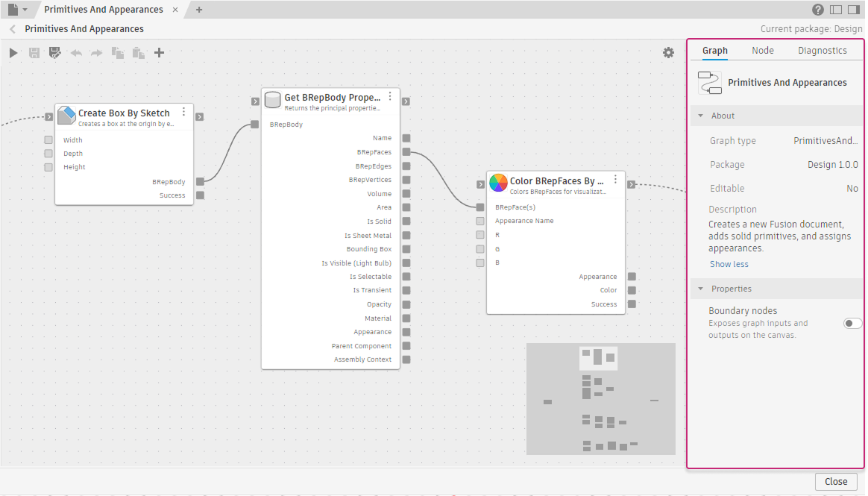Switch to the Diagnostics tab
Image resolution: width=868 pixels, height=496 pixels.
[823, 51]
